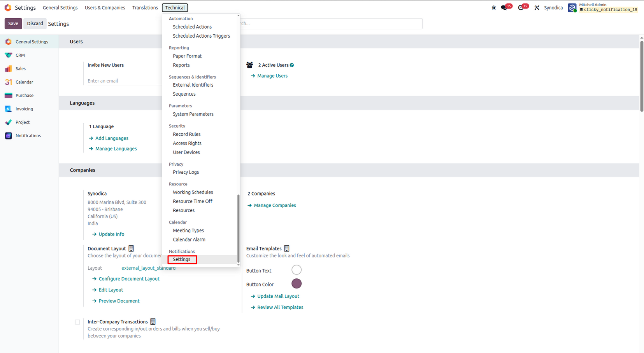Click company icon beside Document Layout
This screenshot has width=644, height=353.
pos(131,248)
